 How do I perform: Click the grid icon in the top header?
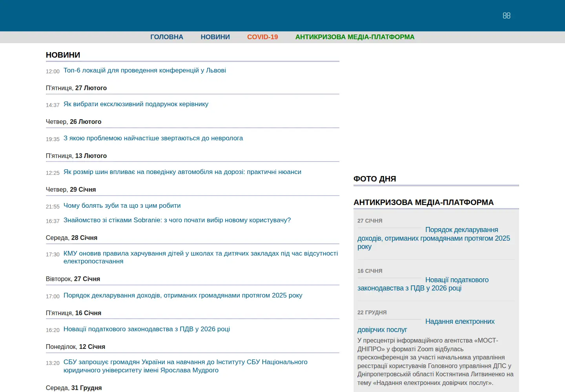507,16
